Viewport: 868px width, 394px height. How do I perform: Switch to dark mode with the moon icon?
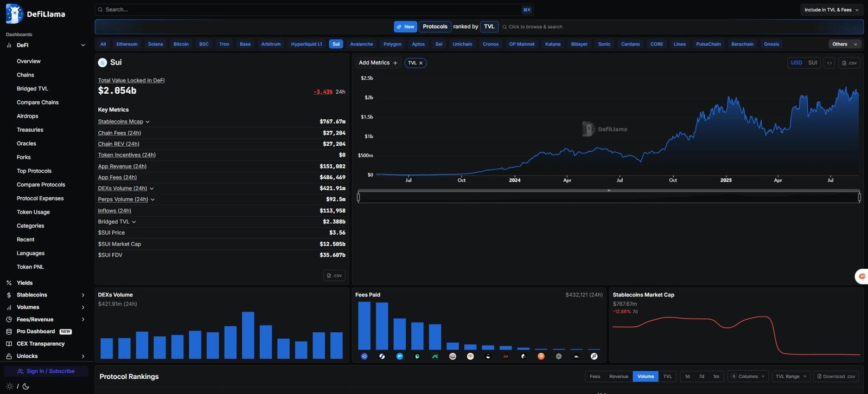point(25,386)
